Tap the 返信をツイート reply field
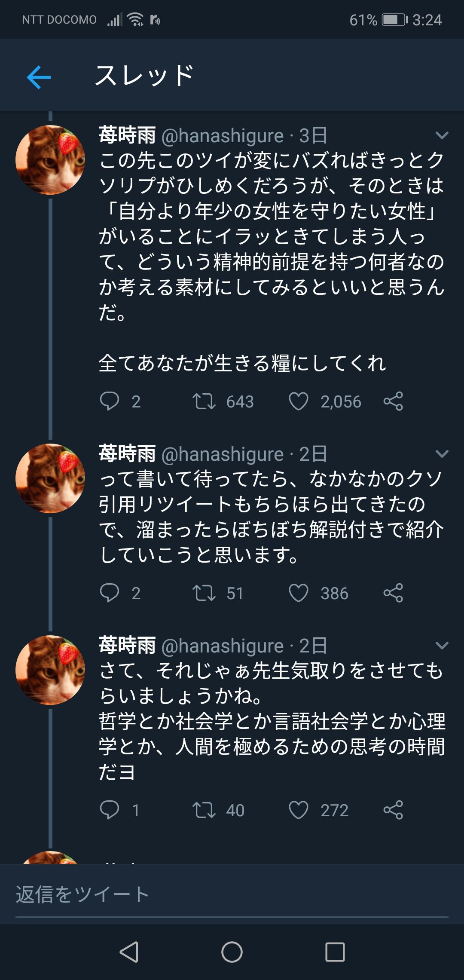 [232, 895]
